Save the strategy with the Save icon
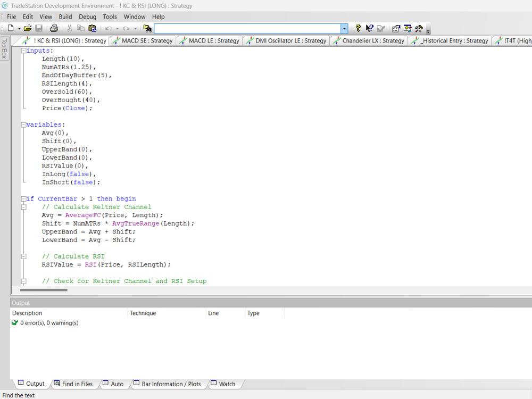532x399 pixels. coord(38,28)
